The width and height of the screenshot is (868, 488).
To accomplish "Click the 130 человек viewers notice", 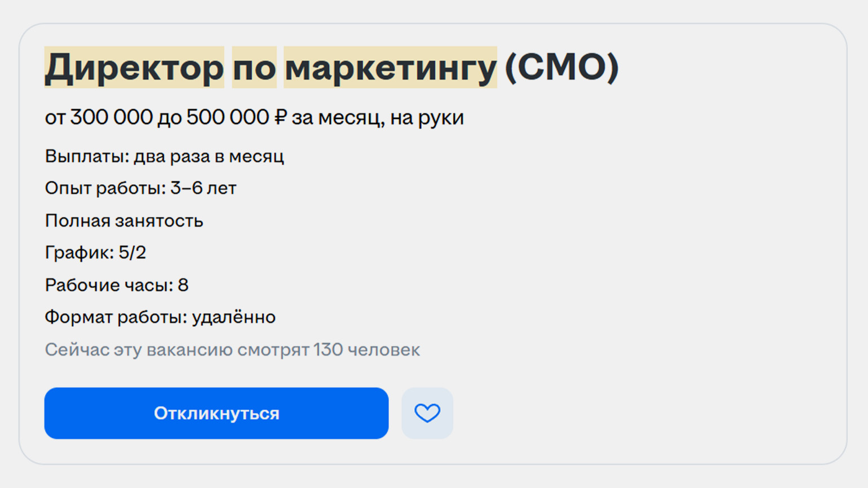I will click(x=366, y=350).
